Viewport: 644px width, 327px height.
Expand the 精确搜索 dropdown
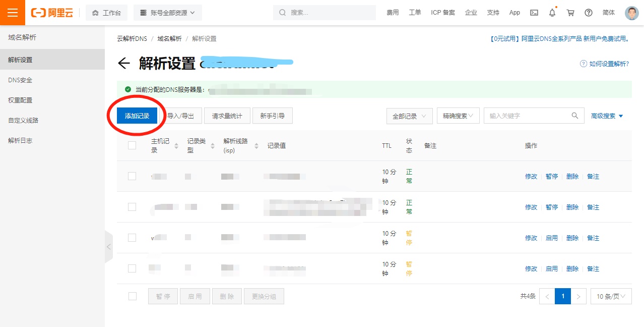458,116
